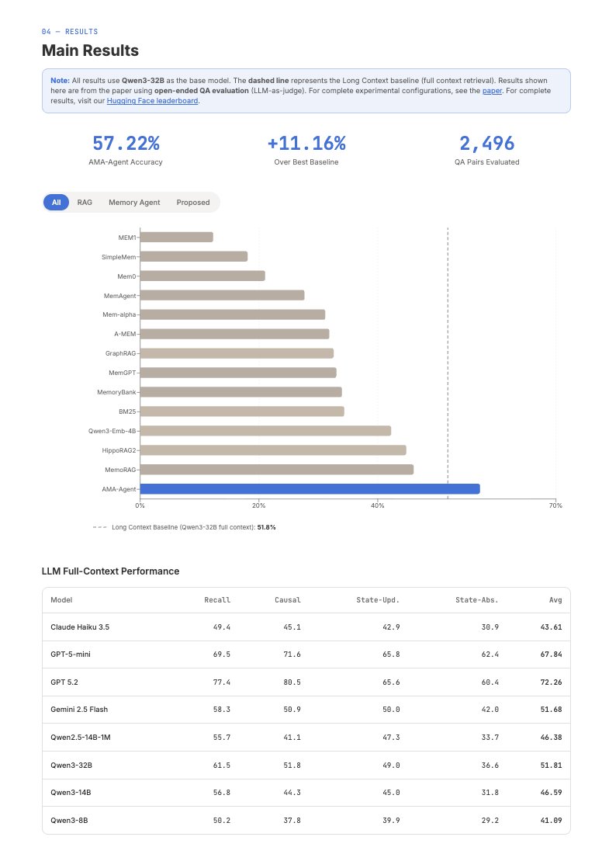Click the 77.4 recall value
602x868 pixels.
pos(222,682)
